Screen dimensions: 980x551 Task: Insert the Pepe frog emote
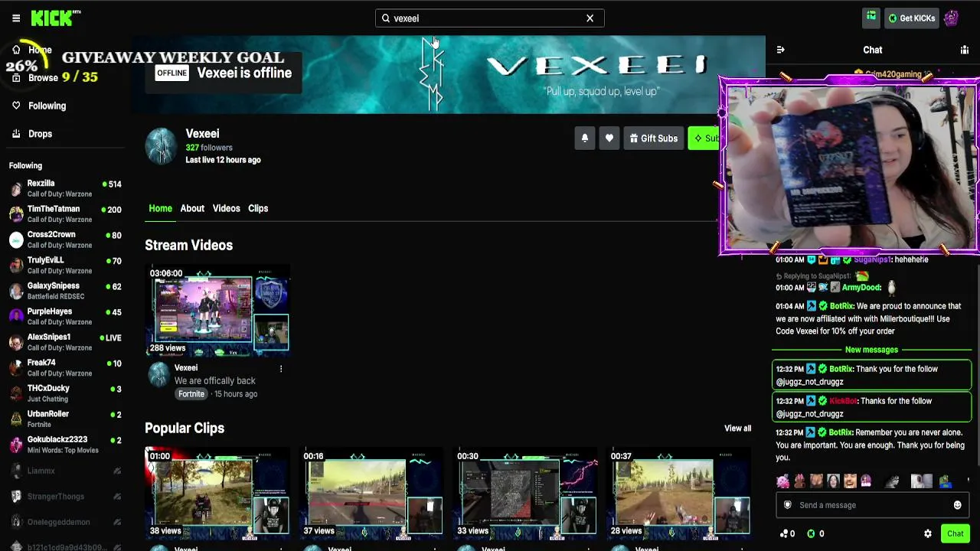[946, 481]
